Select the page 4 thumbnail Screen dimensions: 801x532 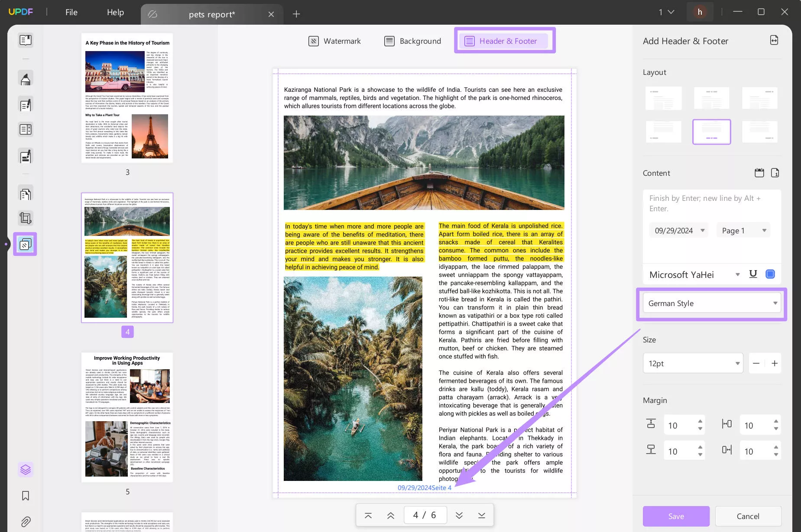coord(127,258)
